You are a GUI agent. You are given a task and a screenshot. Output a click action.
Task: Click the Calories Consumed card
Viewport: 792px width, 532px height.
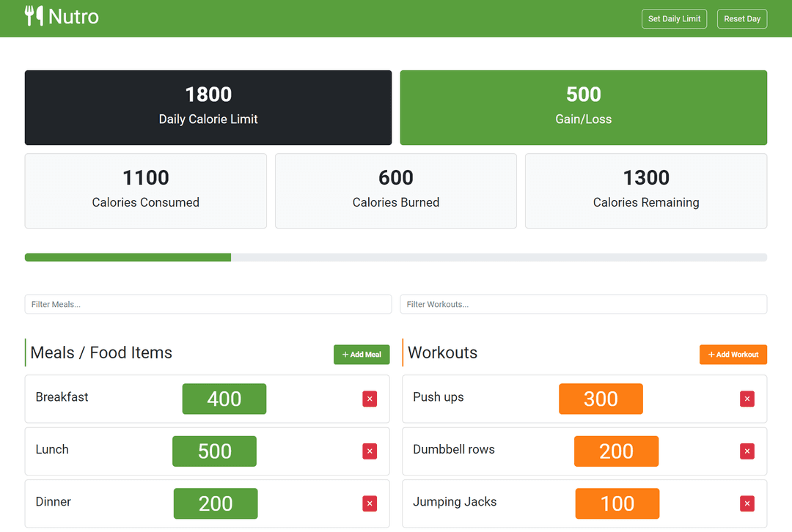click(x=145, y=191)
